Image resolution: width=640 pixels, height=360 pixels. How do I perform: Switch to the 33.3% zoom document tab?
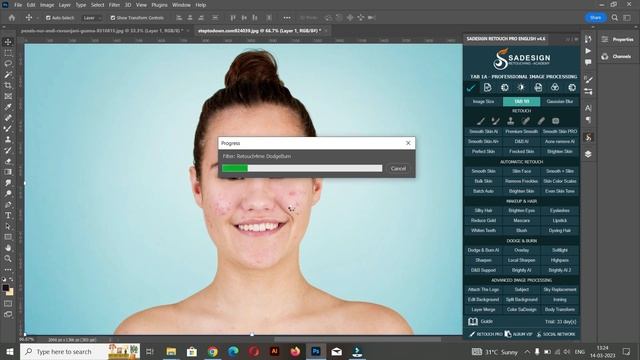(x=102, y=31)
